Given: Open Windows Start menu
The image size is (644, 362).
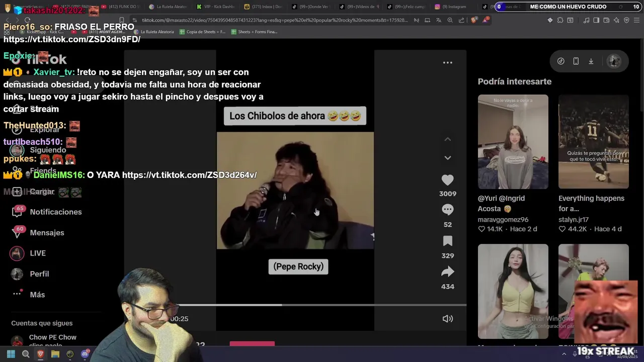Looking at the screenshot, I should coord(11,354).
